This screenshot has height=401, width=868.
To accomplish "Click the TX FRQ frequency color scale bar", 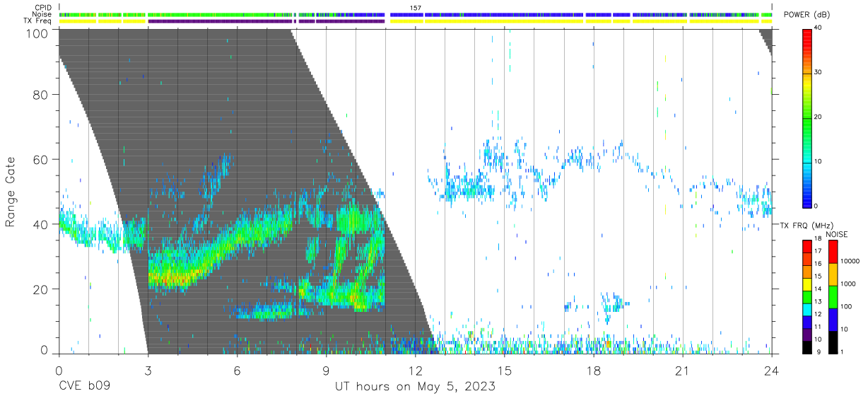I will coord(808,296).
